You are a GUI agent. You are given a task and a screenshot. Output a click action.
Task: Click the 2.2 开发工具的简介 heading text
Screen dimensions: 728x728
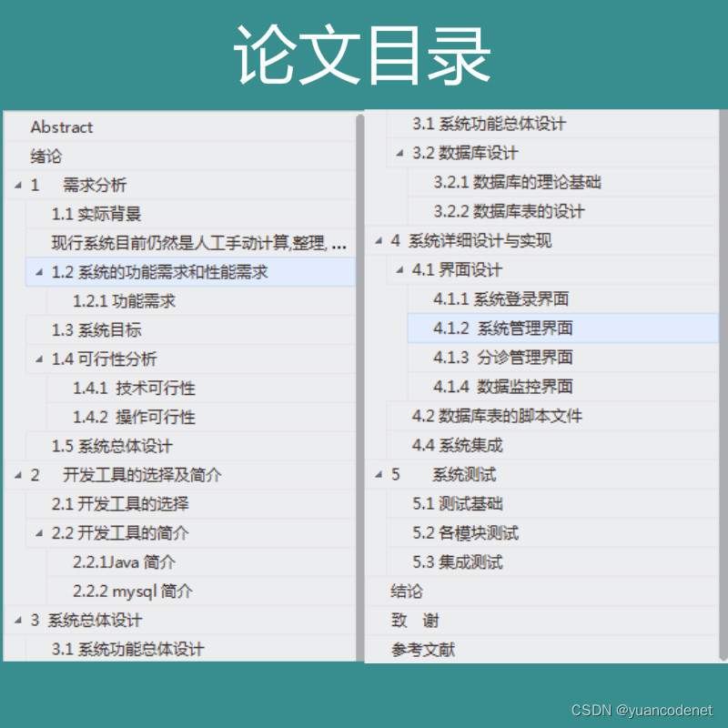(120, 533)
